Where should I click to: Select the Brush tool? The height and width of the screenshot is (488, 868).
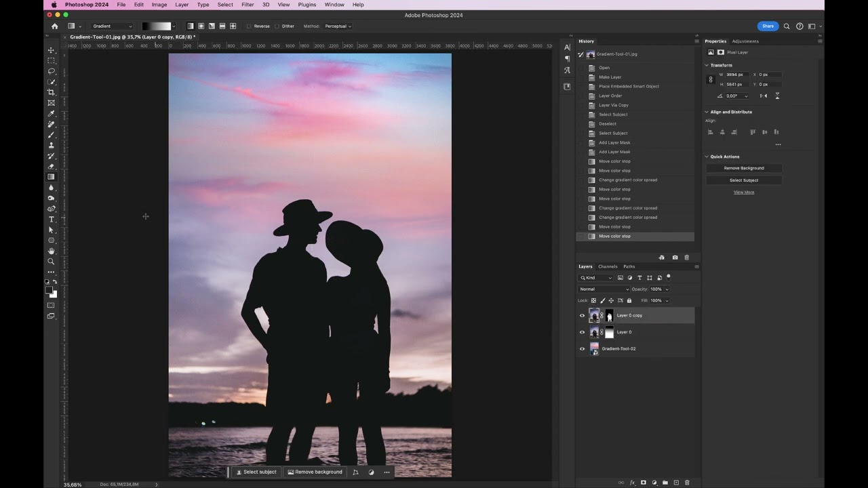click(51, 134)
